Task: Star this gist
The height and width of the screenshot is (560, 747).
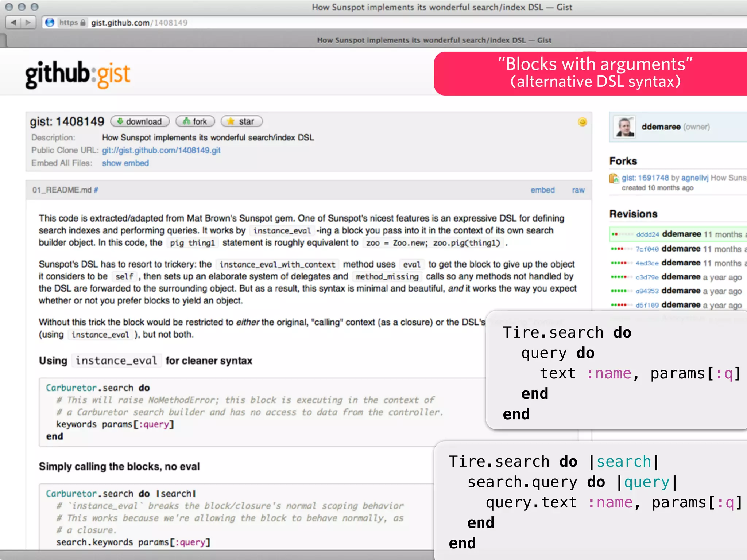Action: (x=241, y=121)
